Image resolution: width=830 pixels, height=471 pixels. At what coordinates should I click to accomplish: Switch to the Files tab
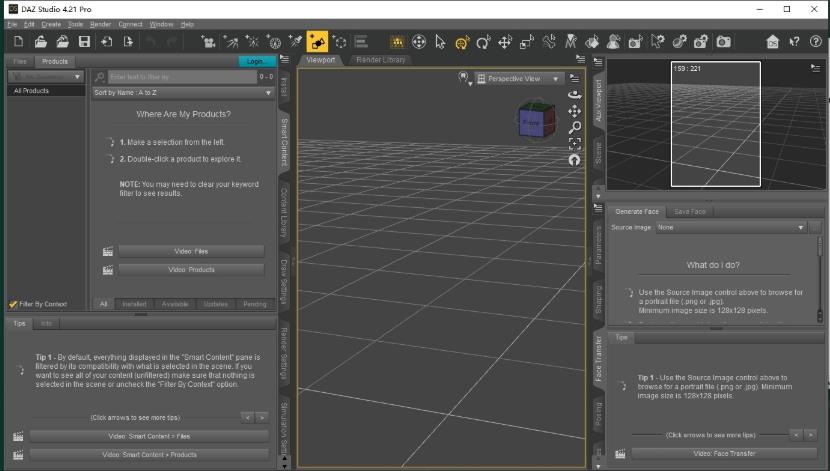pos(20,61)
